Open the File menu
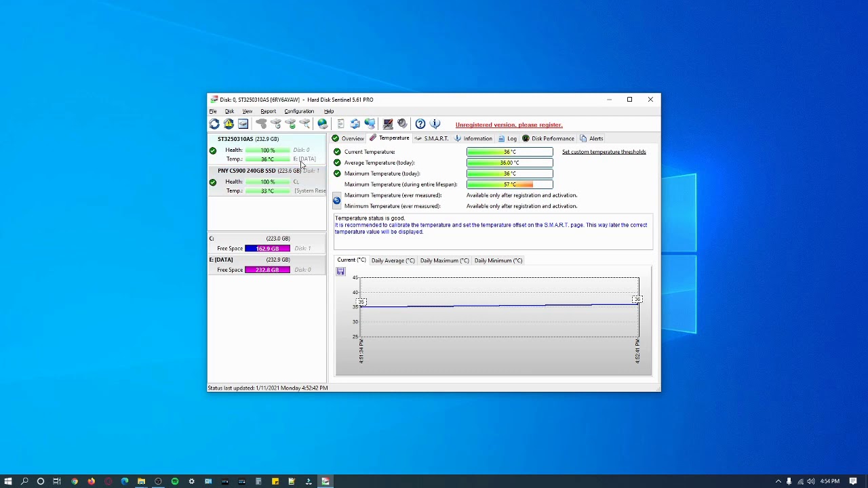868x488 pixels. point(213,111)
